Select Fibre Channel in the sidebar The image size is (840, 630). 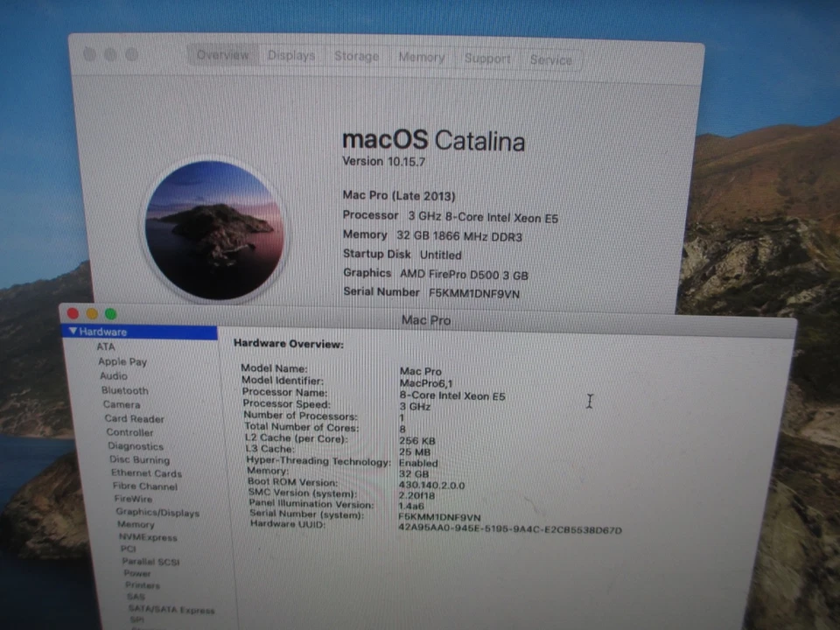(143, 486)
